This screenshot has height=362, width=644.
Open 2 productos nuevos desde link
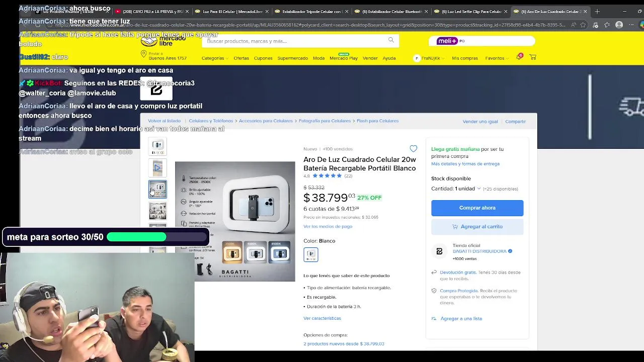pyautogui.click(x=344, y=344)
